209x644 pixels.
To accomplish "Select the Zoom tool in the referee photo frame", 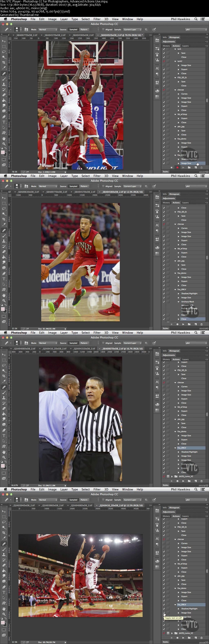I will [4, 457].
